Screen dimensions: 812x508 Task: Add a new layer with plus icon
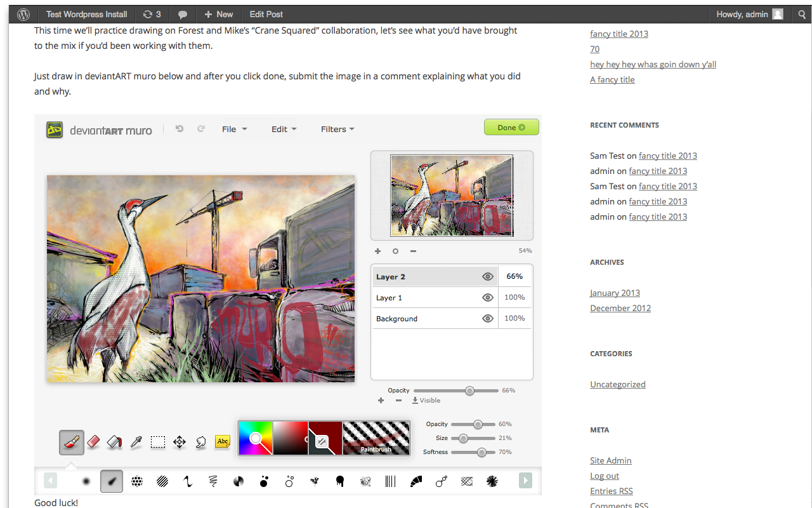pyautogui.click(x=381, y=400)
